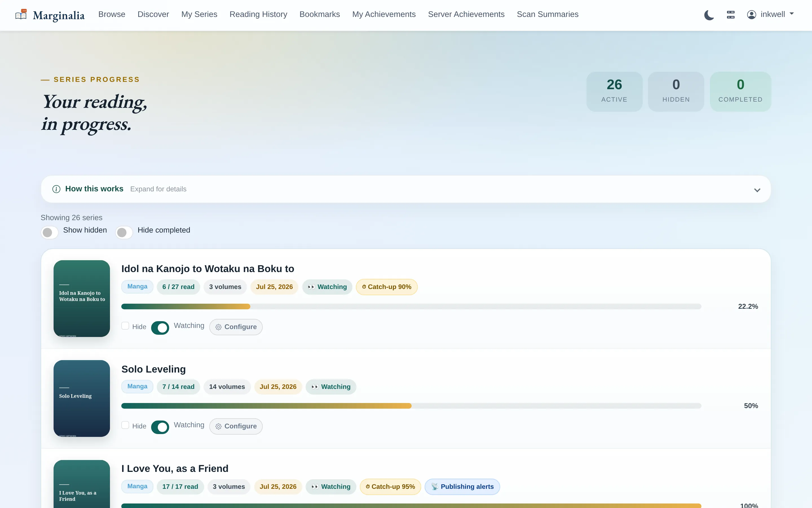Click the '14 volumes' badge
This screenshot has width=812, height=508.
[x=227, y=387]
